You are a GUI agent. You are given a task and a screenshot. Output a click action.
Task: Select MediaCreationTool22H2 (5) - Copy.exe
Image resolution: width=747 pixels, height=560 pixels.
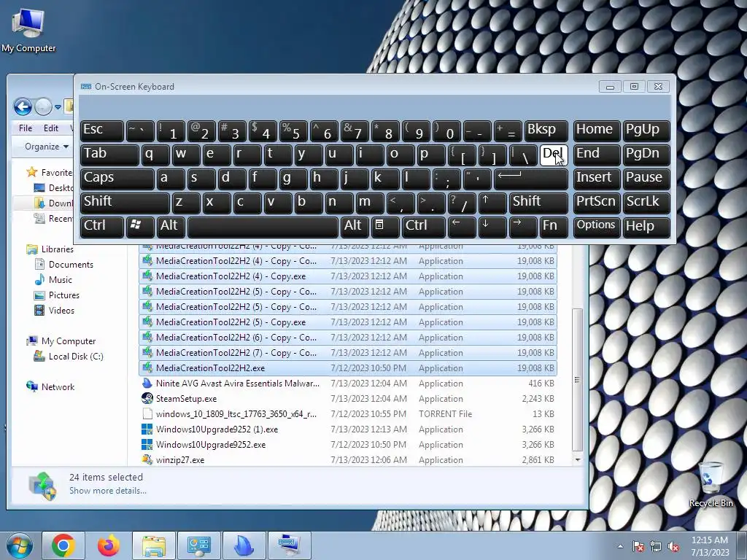click(348, 322)
